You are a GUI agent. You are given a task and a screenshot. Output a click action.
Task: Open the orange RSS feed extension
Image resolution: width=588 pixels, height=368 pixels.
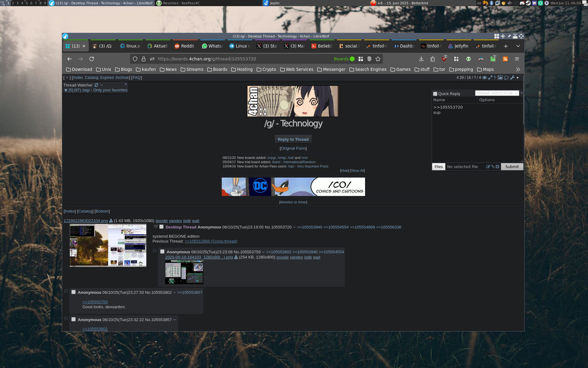(x=505, y=59)
